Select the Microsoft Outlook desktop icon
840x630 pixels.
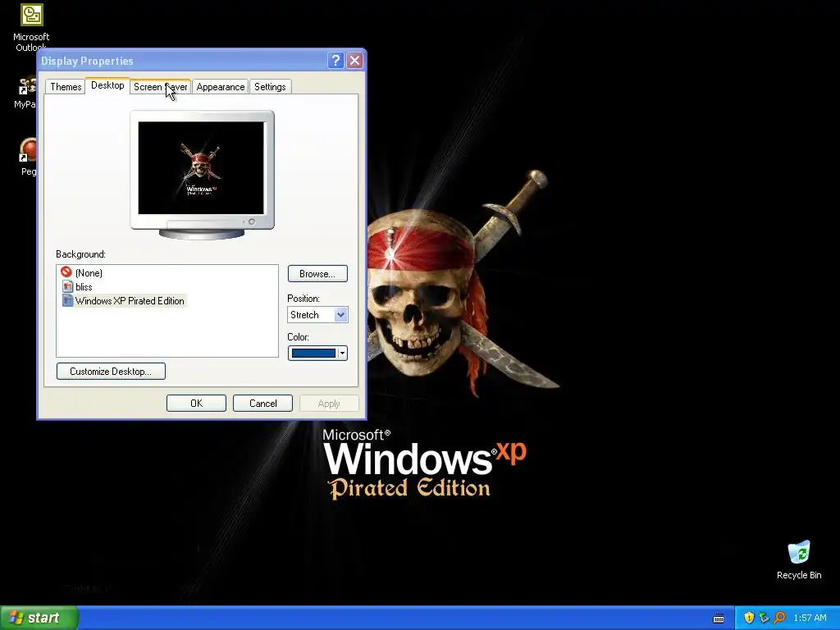coord(31,27)
